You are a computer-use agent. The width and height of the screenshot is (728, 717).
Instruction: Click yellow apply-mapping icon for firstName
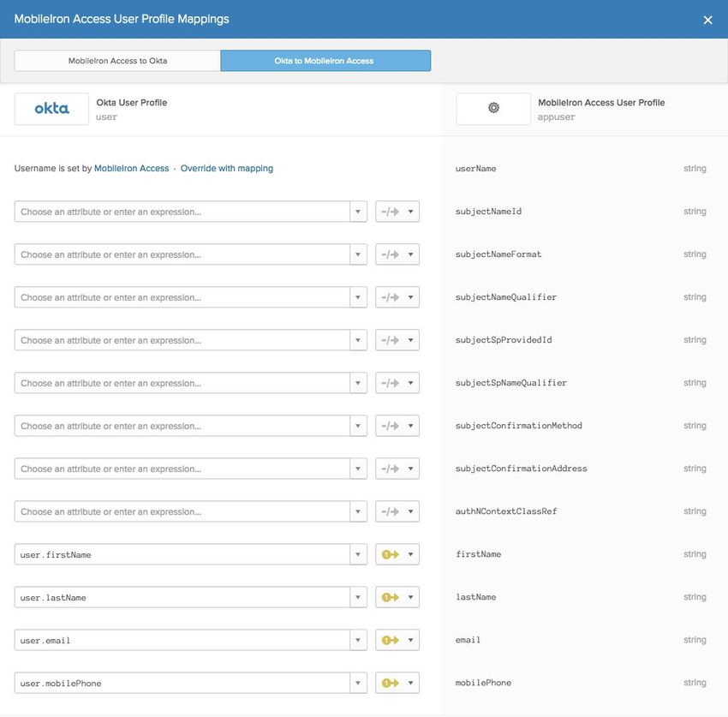(390, 554)
